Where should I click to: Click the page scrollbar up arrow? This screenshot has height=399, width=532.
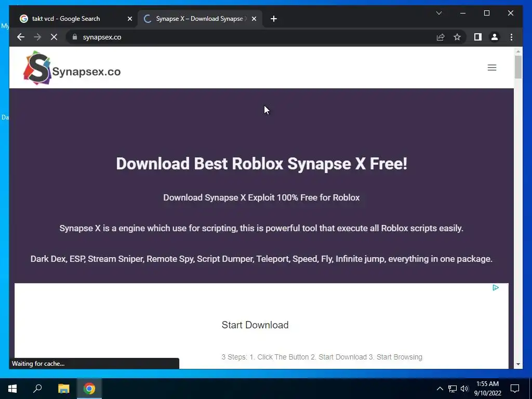point(518,51)
